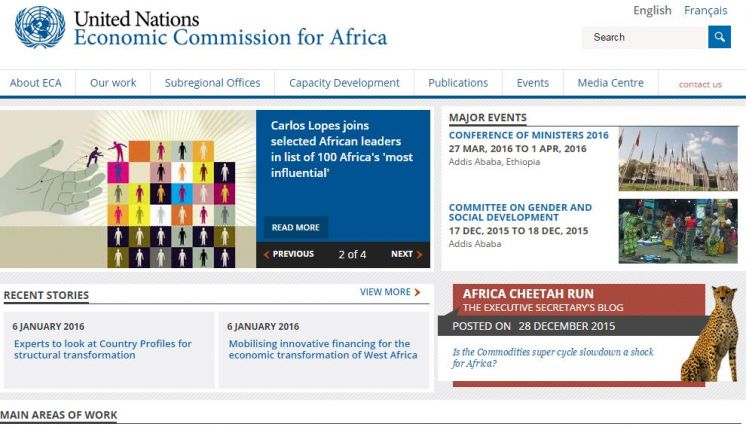This screenshot has width=746, height=430.
Task: Open the Gender committee event photo
Action: 678,231
